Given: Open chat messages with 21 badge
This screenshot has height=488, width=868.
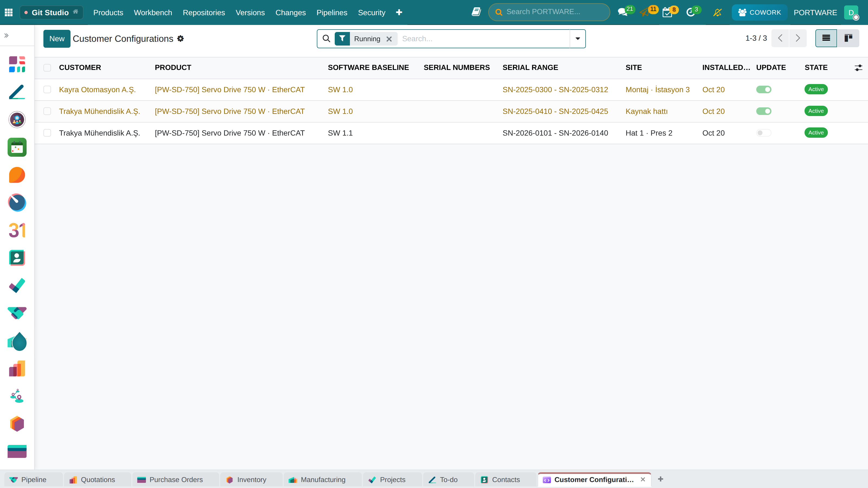Looking at the screenshot, I should (623, 12).
